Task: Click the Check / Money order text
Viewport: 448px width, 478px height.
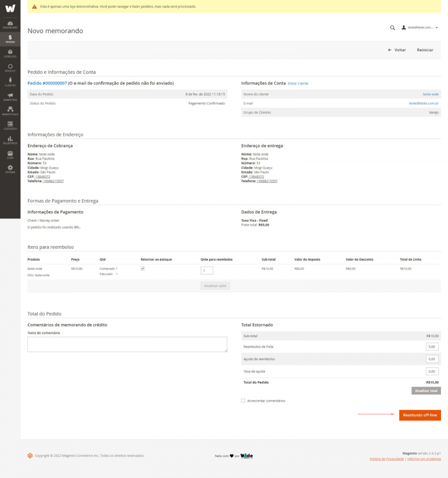Action: pyautogui.click(x=43, y=220)
